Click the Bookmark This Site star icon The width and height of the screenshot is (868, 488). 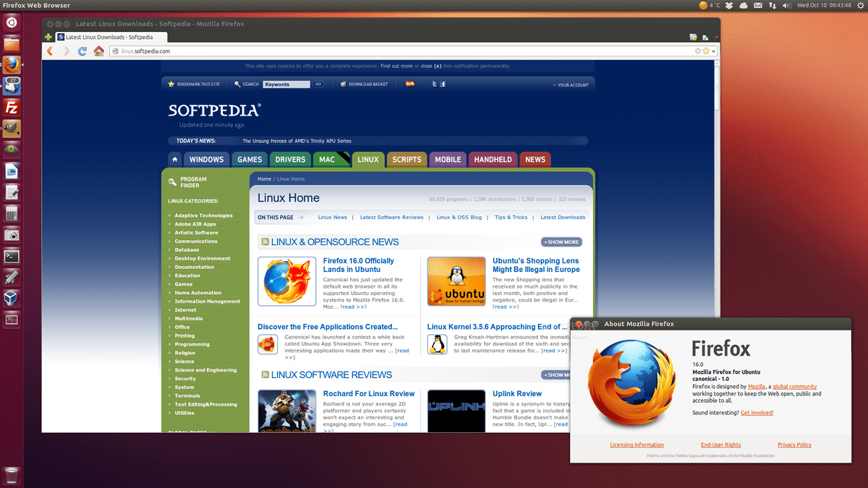tap(171, 84)
